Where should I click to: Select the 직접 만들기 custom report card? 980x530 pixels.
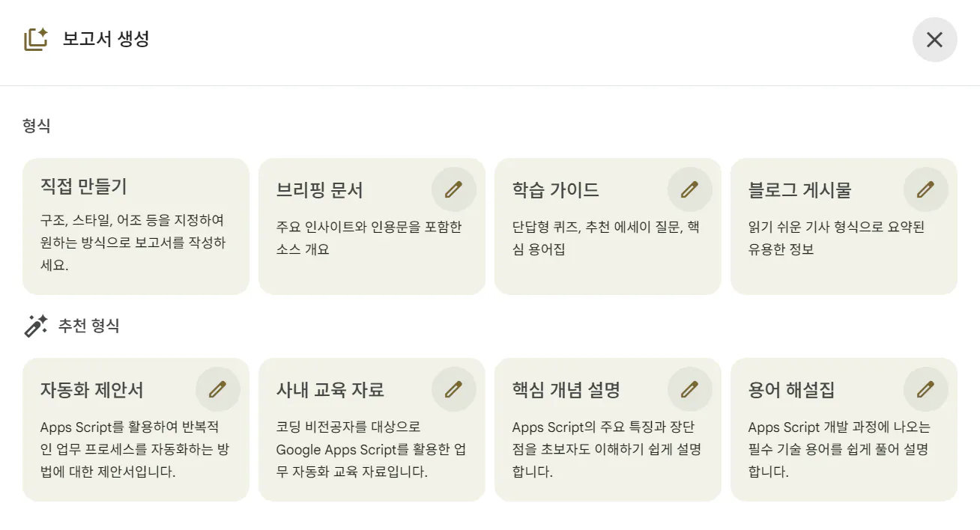136,225
